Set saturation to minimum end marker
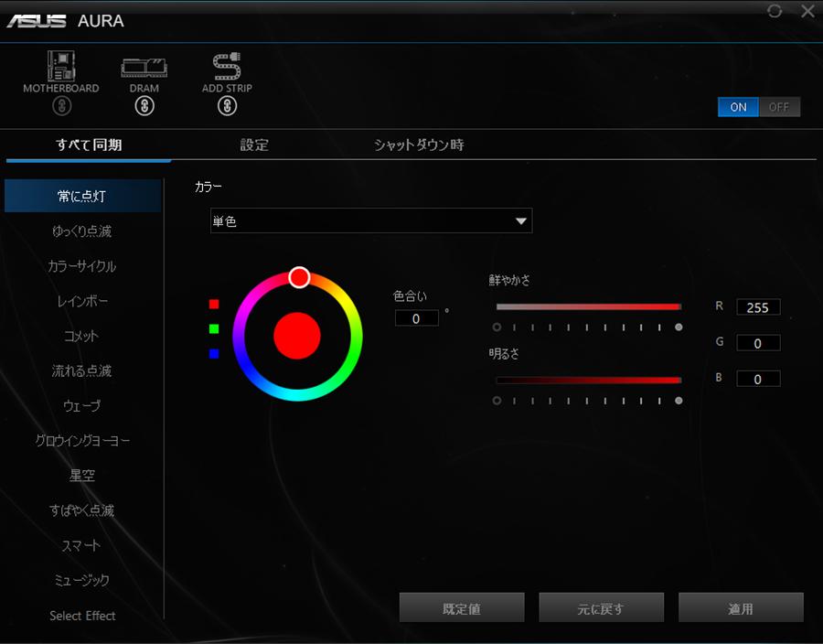The width and height of the screenshot is (823, 644). [x=497, y=327]
